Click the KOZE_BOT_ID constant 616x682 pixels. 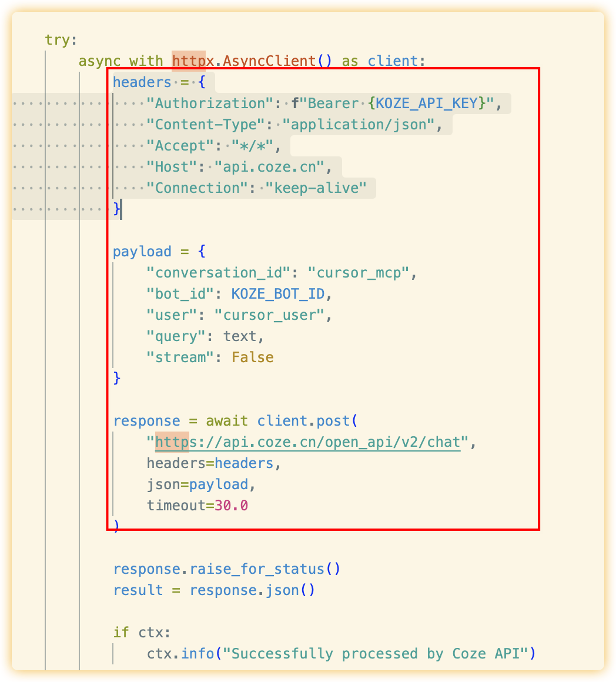278,295
